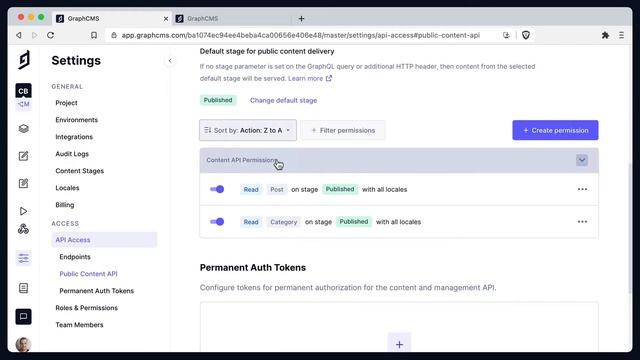Select API Access in sidebar
The width and height of the screenshot is (640, 360).
pos(104,240)
